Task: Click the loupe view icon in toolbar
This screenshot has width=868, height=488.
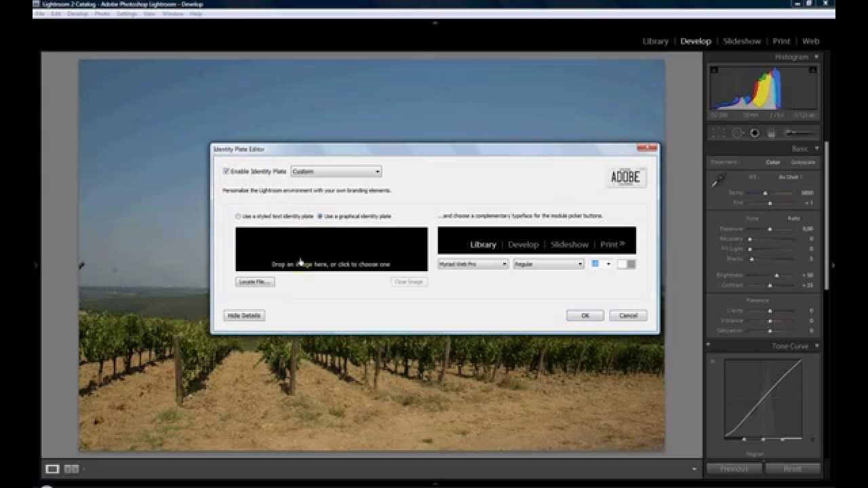Action: coord(52,468)
